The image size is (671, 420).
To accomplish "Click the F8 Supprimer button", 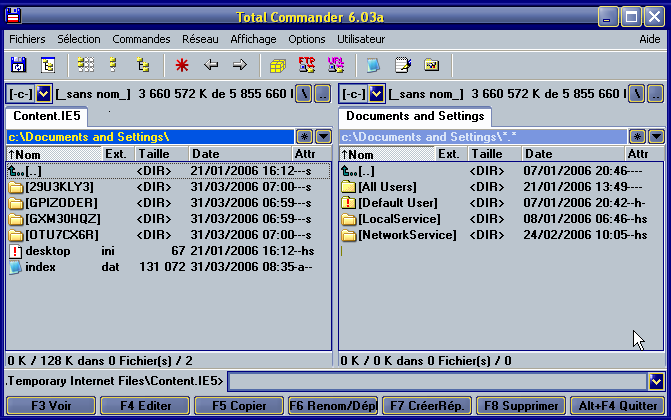I will pos(521,405).
